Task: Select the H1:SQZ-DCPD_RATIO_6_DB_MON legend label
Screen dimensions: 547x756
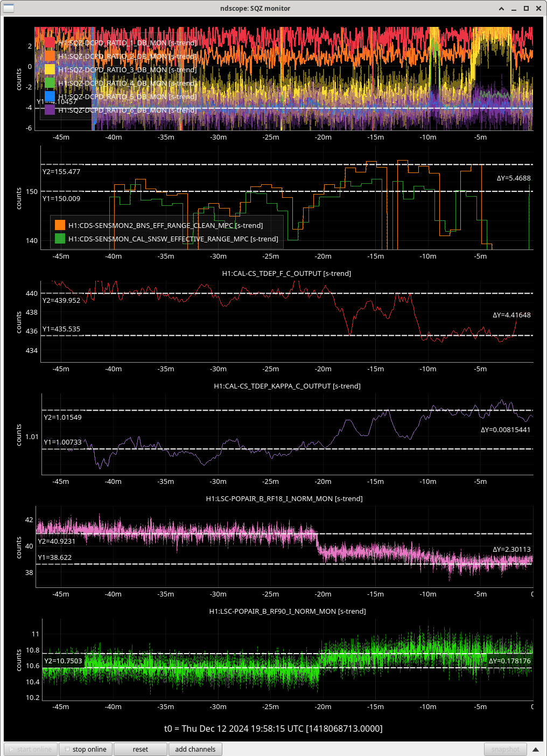Action: [x=127, y=110]
